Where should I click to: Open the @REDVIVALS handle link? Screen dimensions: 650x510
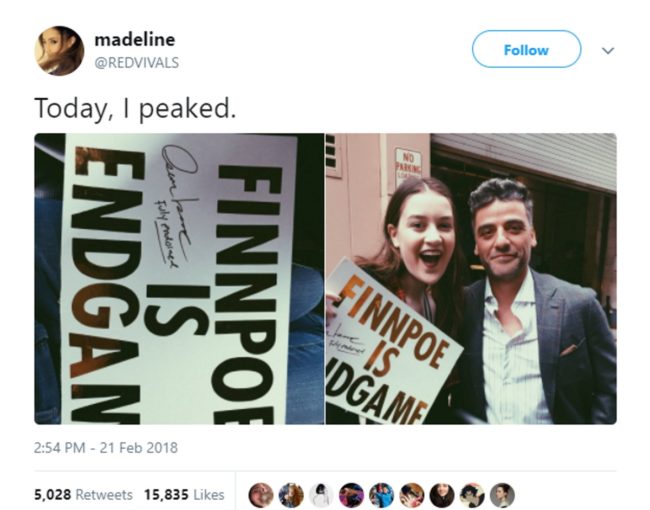coord(137,63)
